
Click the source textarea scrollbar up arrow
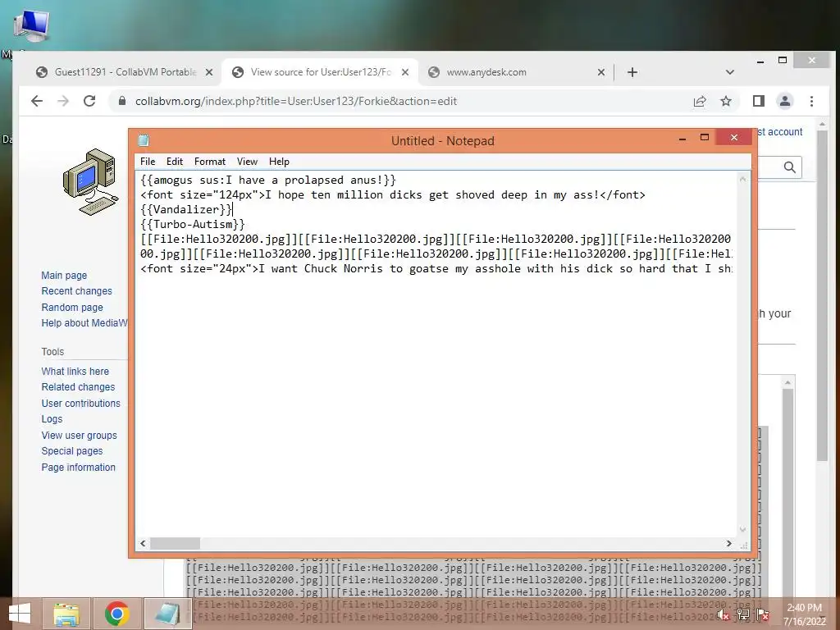[787, 382]
